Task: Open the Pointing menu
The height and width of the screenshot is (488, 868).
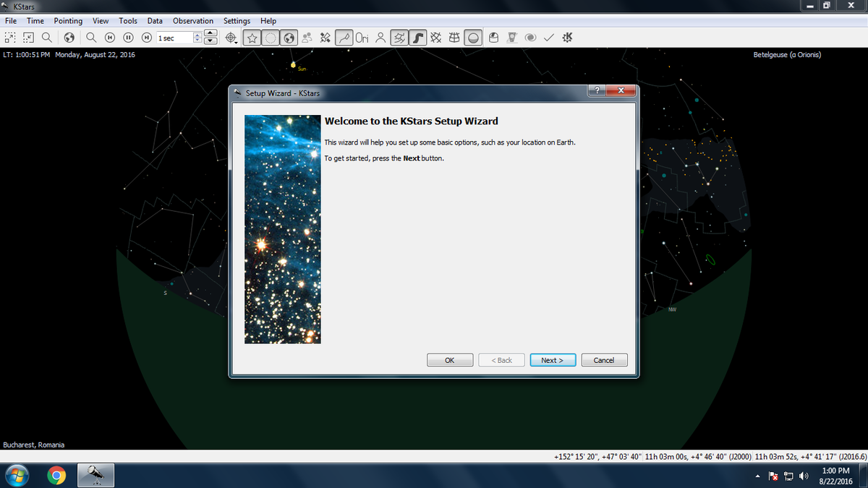Action: [x=68, y=21]
